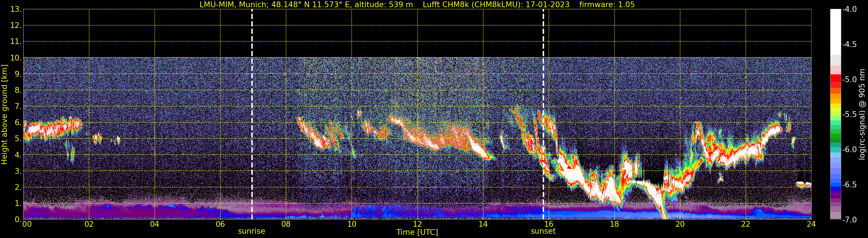Image resolution: width=868 pixels, height=238 pixels.
Task: Click the '00' time tick label
Action: 27,224
